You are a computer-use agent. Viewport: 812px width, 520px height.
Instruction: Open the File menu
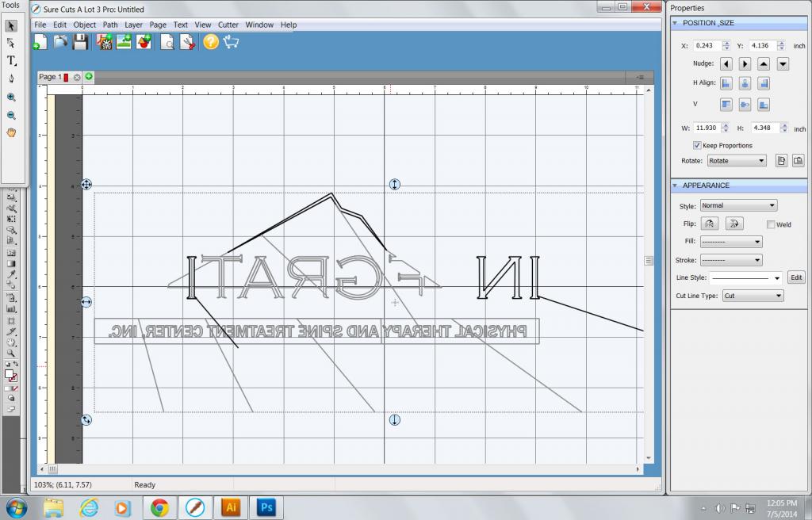click(40, 25)
